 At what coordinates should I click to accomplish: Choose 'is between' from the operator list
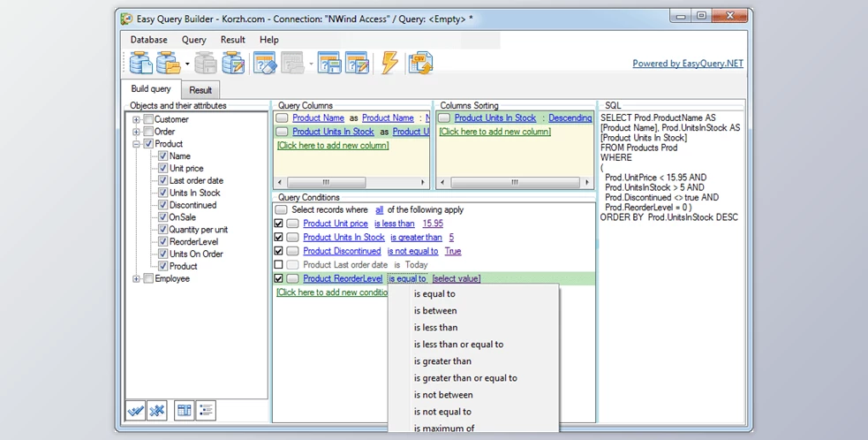pos(435,311)
